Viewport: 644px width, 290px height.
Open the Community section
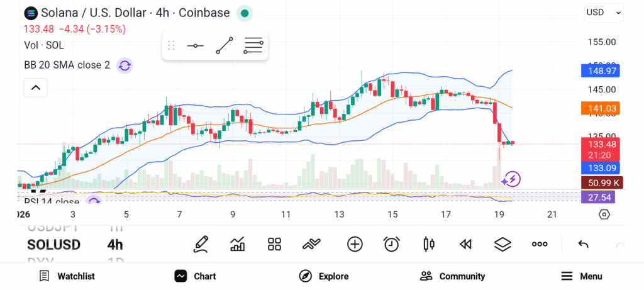[x=452, y=276]
